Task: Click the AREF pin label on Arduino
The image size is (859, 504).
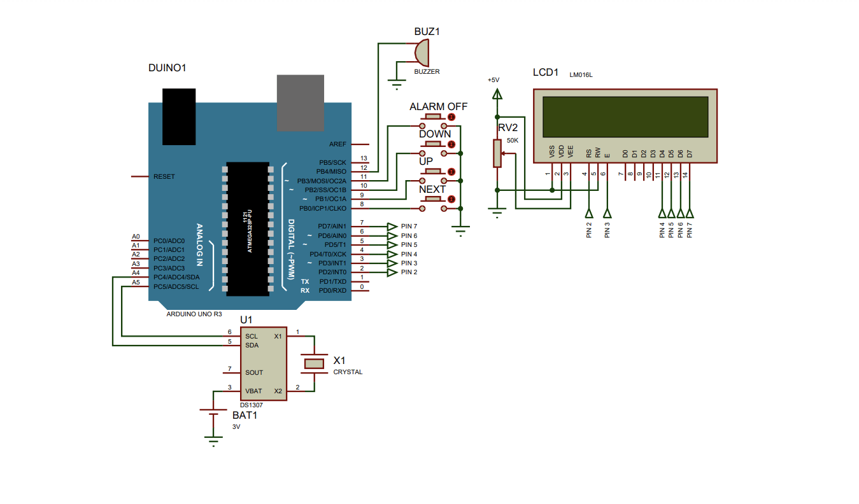Action: tap(337, 144)
